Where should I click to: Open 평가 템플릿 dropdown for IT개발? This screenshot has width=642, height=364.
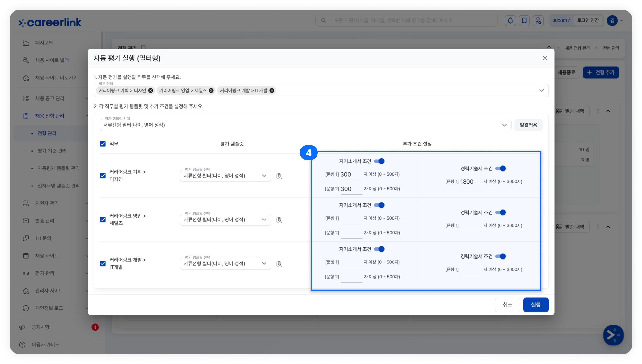pos(225,264)
